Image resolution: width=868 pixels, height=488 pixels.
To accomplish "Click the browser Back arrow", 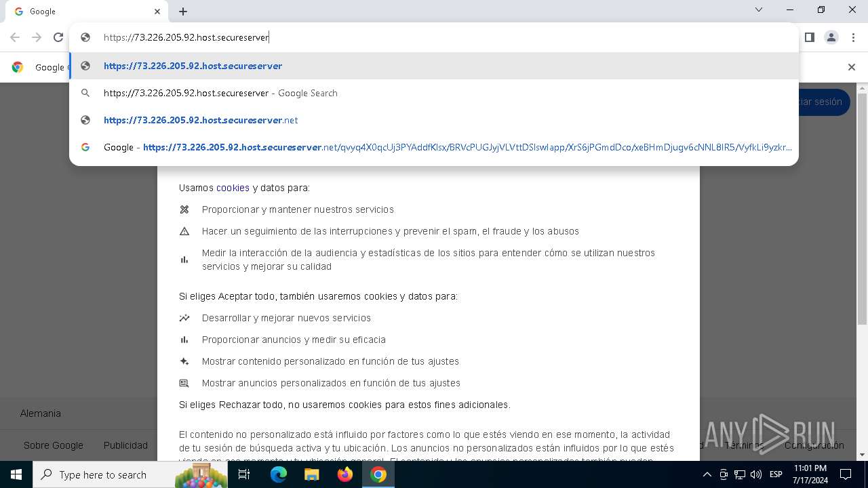I will 15,37.
